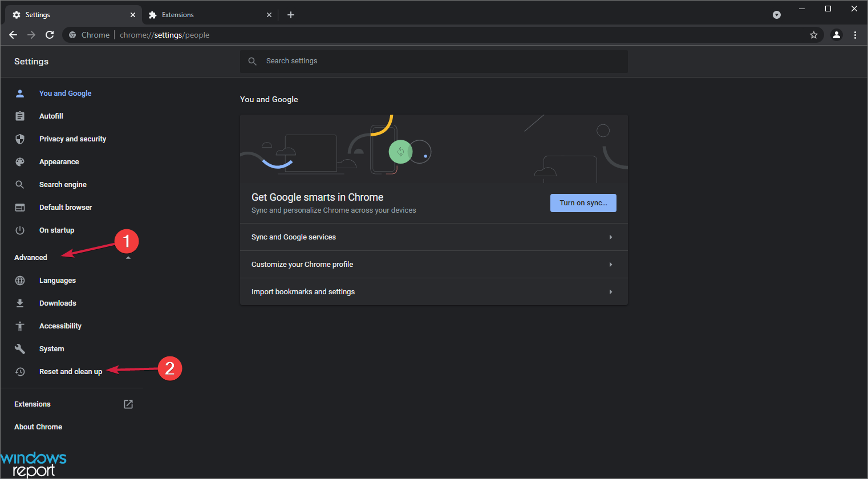Click Import bookmarks and settings text
This screenshot has height=479, width=868.
(x=303, y=292)
